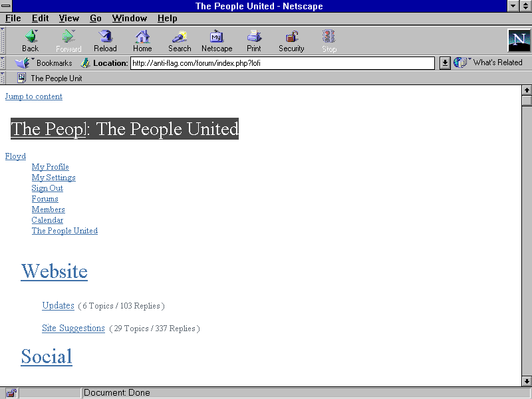Open the View menu

coord(68,18)
